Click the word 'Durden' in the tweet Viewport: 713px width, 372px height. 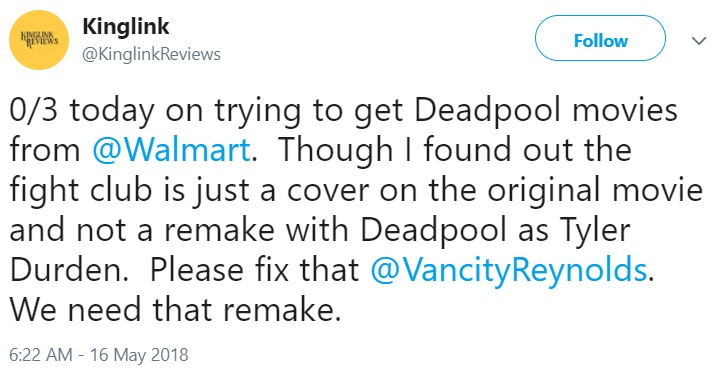(66, 270)
